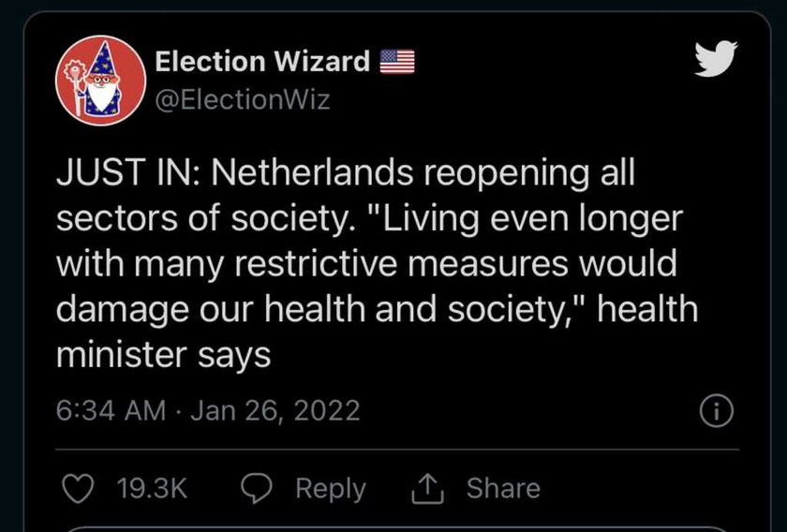Screen dimensions: 787x532
Task: Open the tweet info circle icon
Action: coord(716,411)
